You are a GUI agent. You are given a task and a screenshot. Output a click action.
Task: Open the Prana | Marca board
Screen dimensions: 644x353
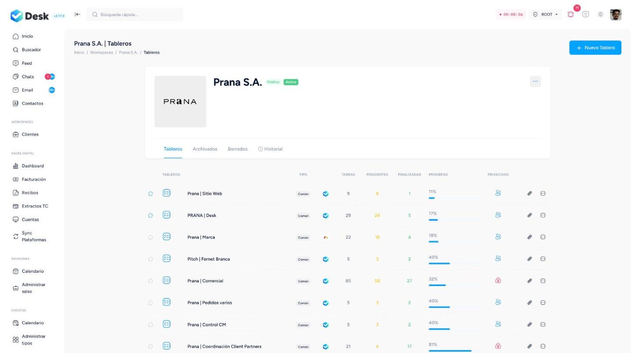tap(201, 237)
